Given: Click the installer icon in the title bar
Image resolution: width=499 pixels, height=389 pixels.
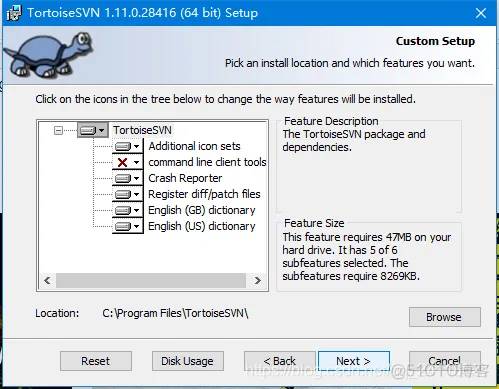Looking at the screenshot, I should (x=14, y=13).
